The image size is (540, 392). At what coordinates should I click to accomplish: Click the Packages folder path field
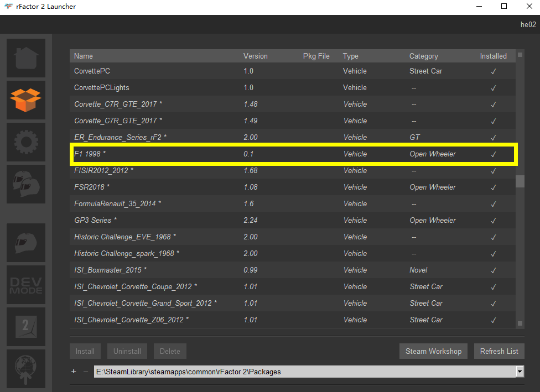305,372
